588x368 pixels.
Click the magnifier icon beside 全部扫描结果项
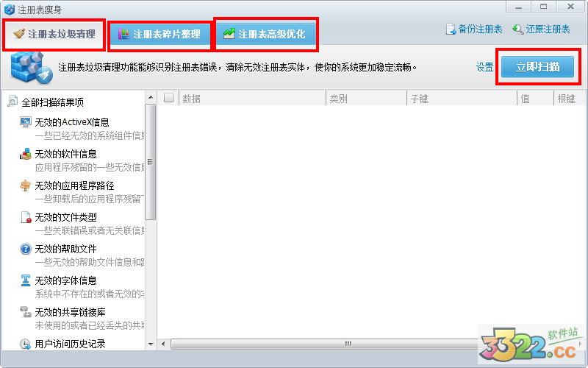[x=12, y=102]
